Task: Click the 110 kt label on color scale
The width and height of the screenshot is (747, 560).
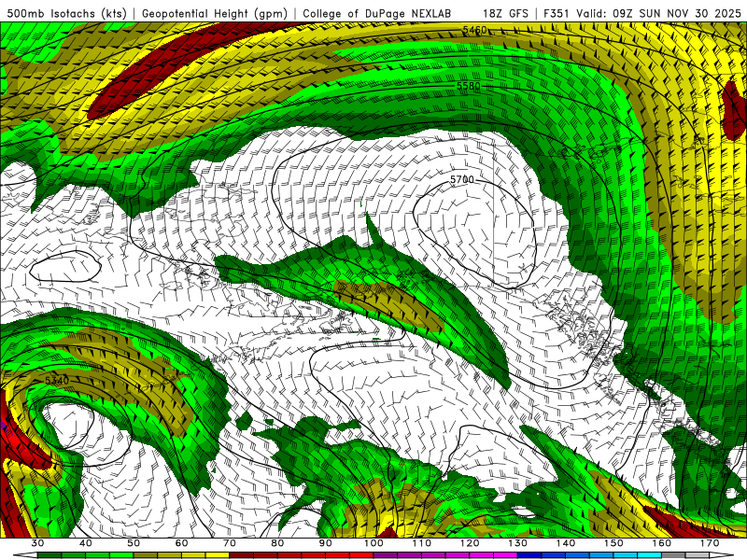Action: click(422, 543)
